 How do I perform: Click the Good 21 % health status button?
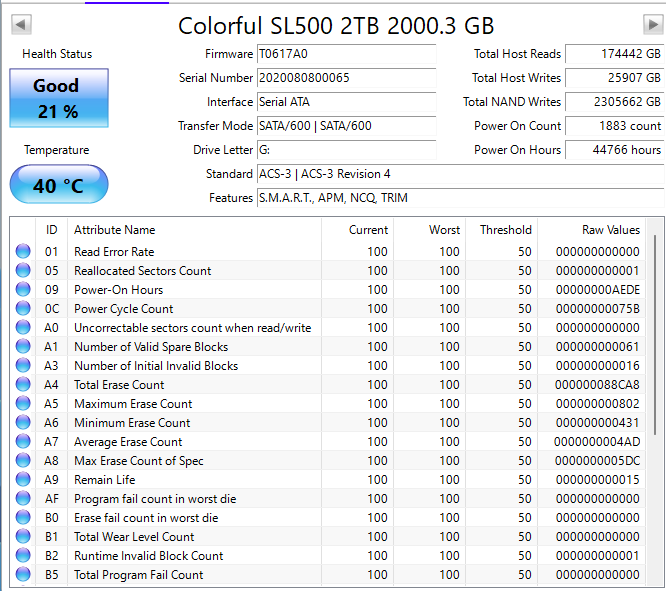pyautogui.click(x=59, y=98)
